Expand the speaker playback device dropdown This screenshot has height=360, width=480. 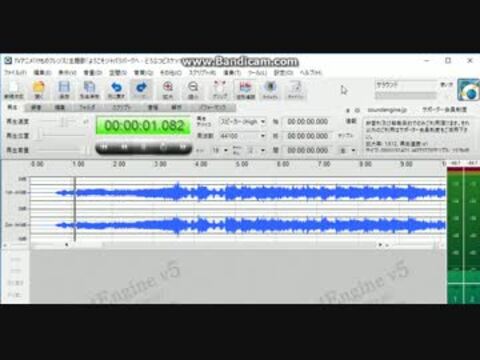coord(242,122)
